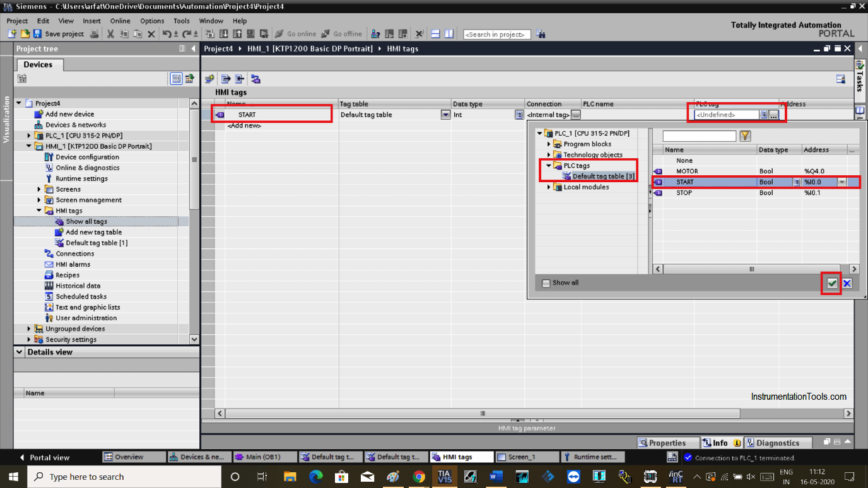The width and height of the screenshot is (868, 488).
Task: Click the Redo arrow icon
Action: click(186, 34)
